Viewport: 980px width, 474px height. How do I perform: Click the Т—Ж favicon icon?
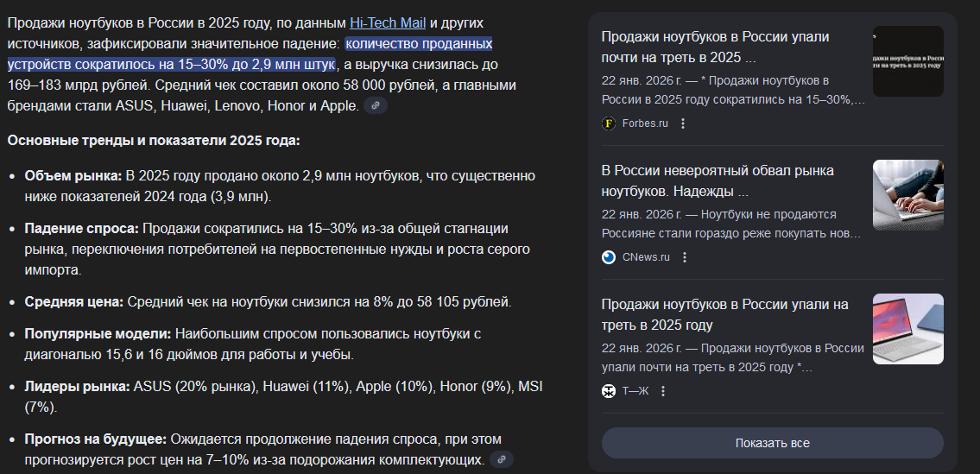609,391
